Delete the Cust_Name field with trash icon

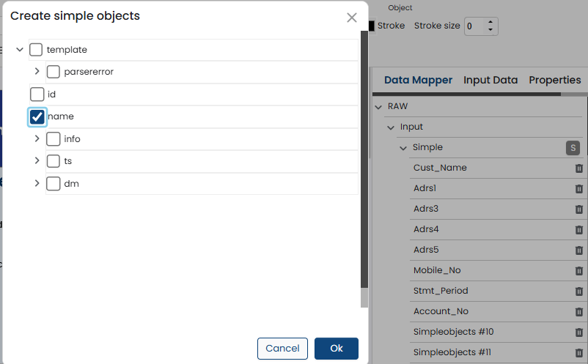click(578, 168)
